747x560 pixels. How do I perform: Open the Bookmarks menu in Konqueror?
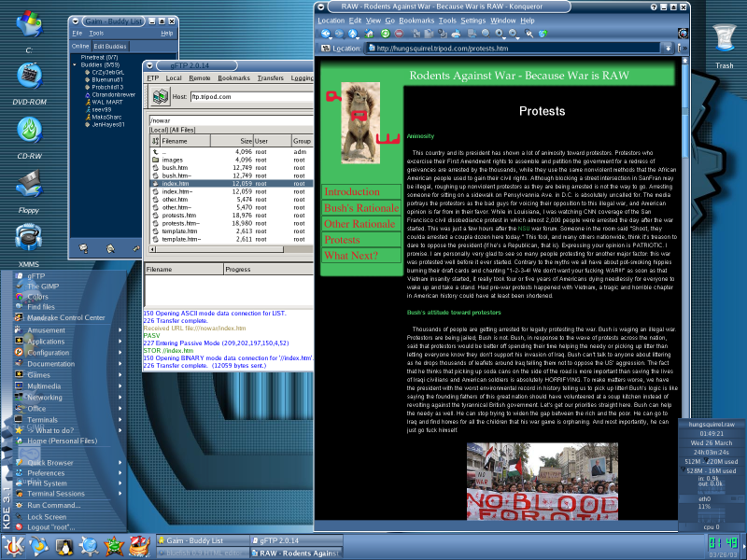416,21
